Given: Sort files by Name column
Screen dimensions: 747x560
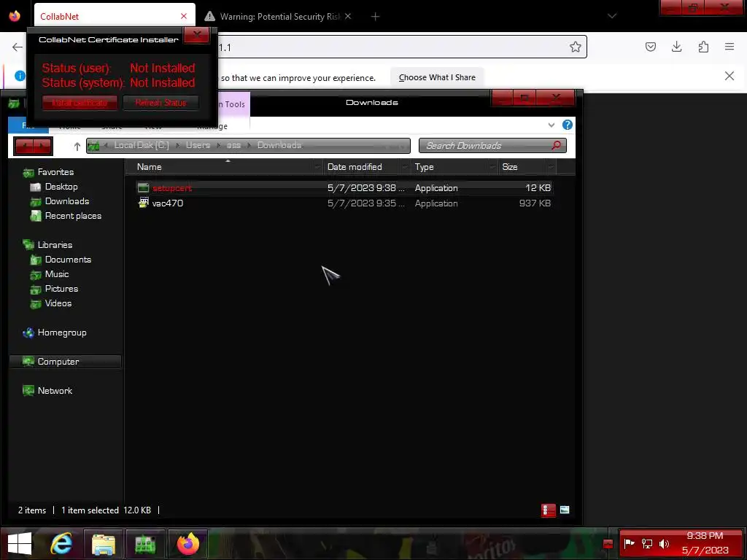Looking at the screenshot, I should click(149, 167).
